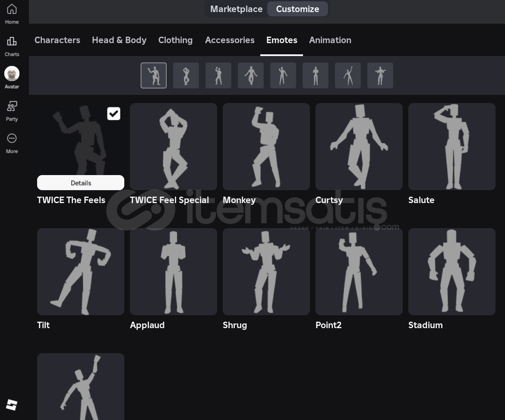Select the Monkey emote thumbnail
Image resolution: width=505 pixels, height=420 pixels.
tap(266, 147)
